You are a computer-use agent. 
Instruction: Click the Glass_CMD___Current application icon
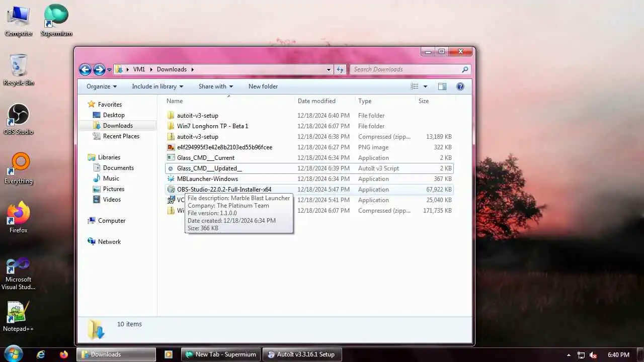coord(171,158)
